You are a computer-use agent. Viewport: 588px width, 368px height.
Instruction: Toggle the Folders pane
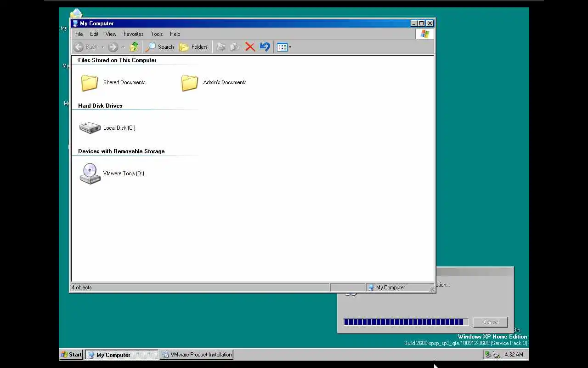click(x=193, y=47)
